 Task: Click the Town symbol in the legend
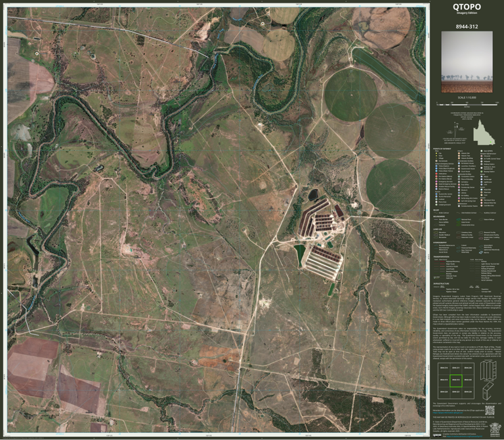click(x=436, y=156)
